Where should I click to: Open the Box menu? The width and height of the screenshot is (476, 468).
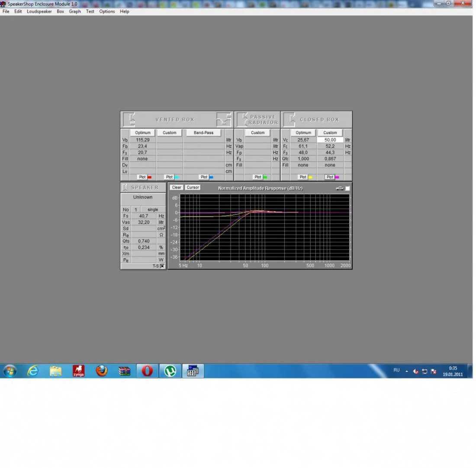click(61, 11)
